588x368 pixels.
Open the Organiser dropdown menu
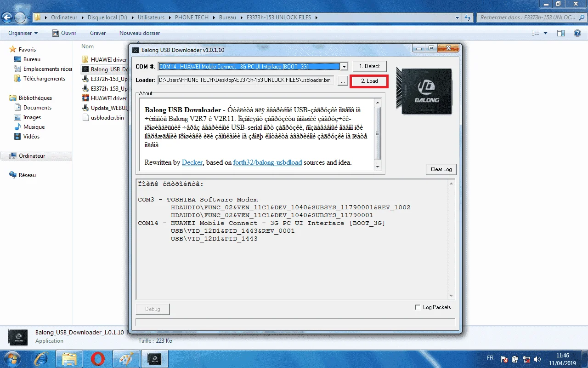click(23, 33)
